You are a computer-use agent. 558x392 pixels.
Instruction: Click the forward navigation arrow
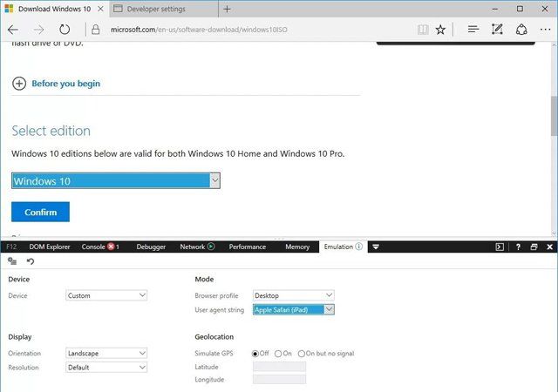[x=38, y=30]
